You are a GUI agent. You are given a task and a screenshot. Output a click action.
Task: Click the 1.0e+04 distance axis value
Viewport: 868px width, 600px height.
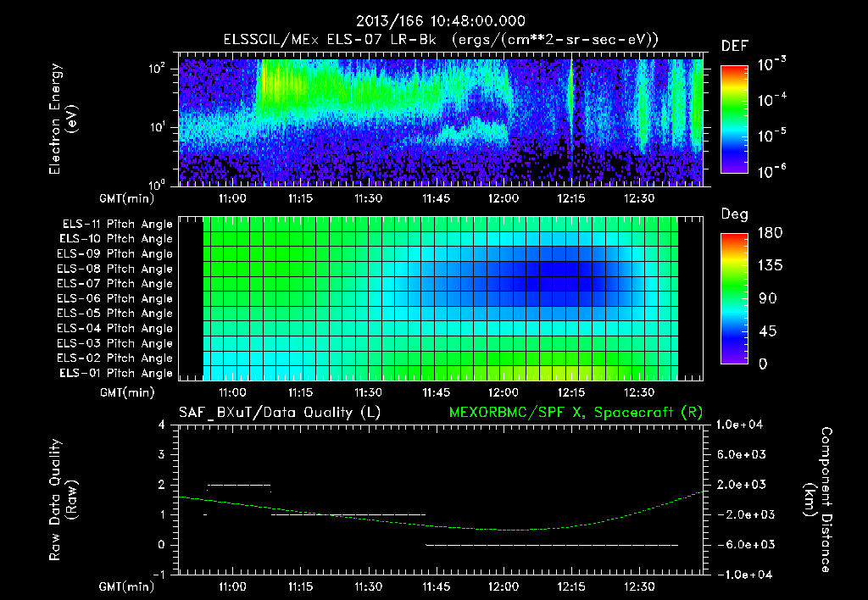739,425
